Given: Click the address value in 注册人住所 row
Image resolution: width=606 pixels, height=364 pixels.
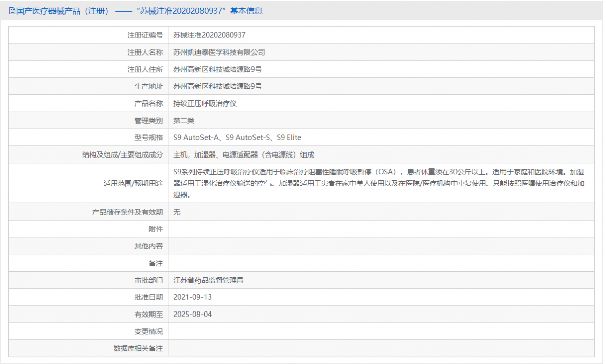Looking at the screenshot, I should click(x=217, y=70).
